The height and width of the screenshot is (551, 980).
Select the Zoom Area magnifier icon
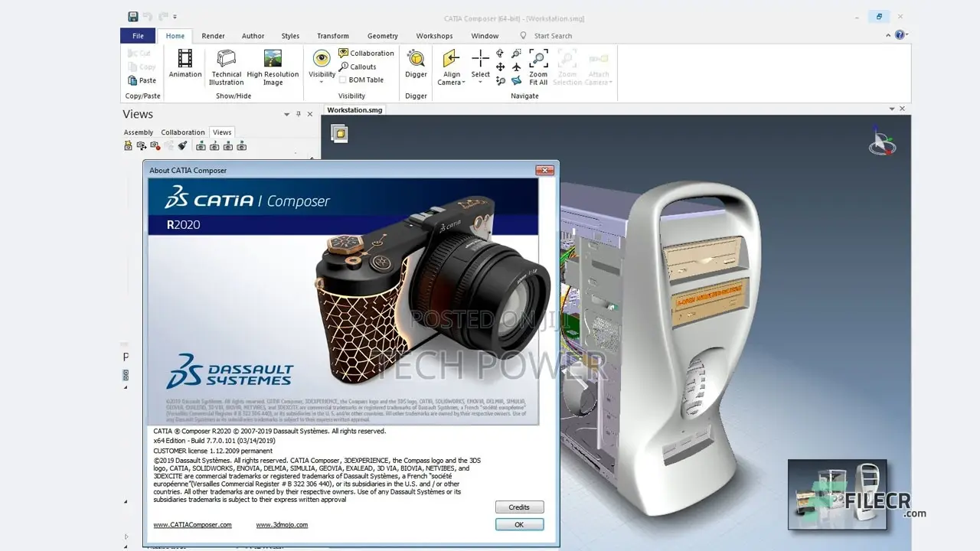pyautogui.click(x=516, y=54)
